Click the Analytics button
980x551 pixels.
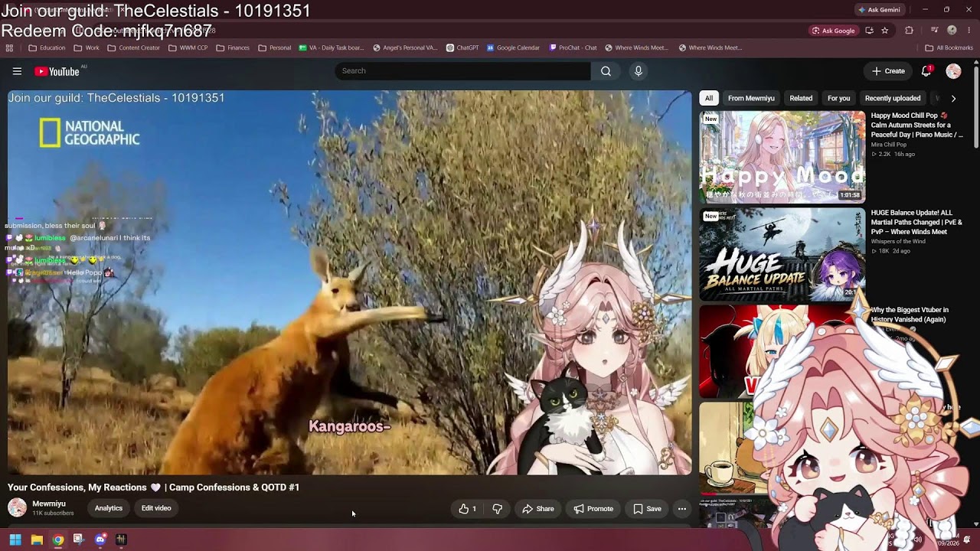109,508
